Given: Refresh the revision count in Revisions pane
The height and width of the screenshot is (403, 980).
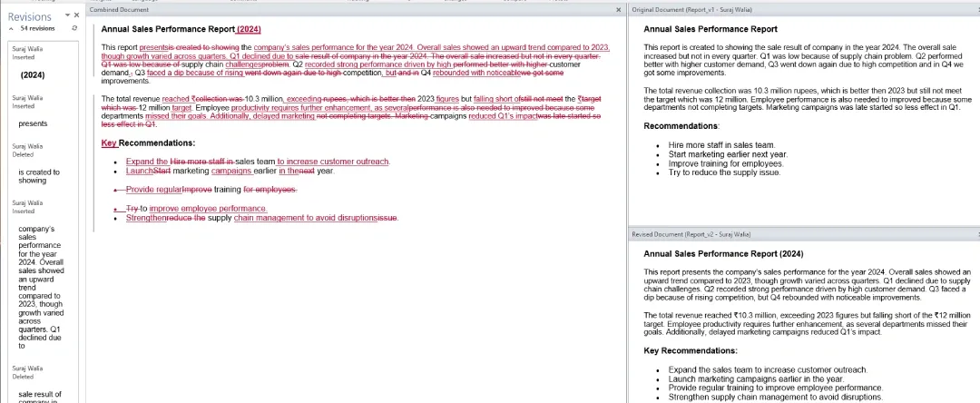Looking at the screenshot, I should [75, 28].
